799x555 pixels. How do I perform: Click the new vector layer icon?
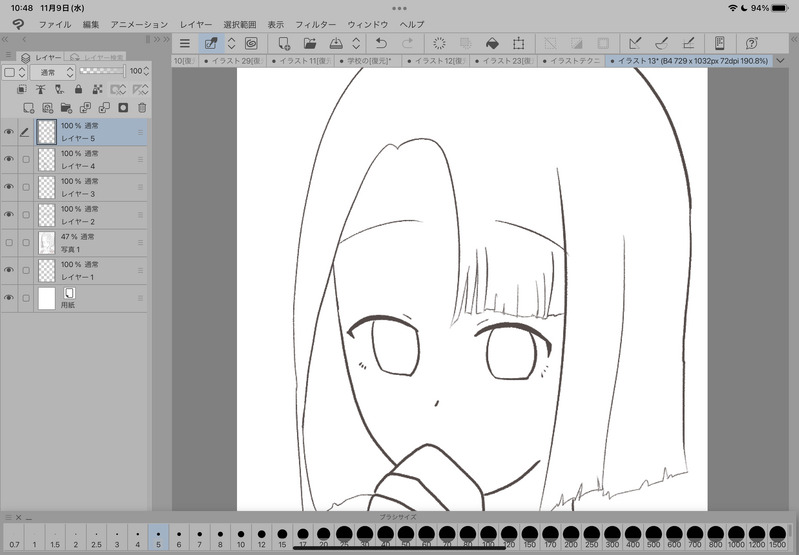[x=47, y=108]
